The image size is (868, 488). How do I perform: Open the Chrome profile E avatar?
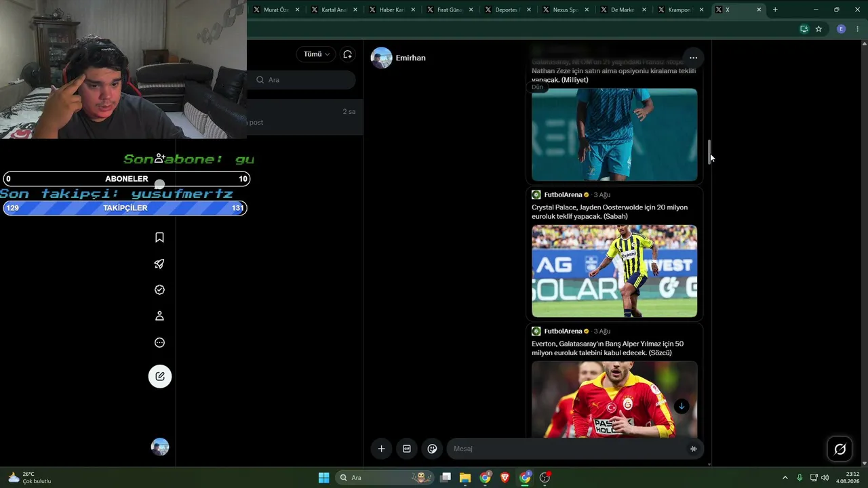(x=841, y=29)
